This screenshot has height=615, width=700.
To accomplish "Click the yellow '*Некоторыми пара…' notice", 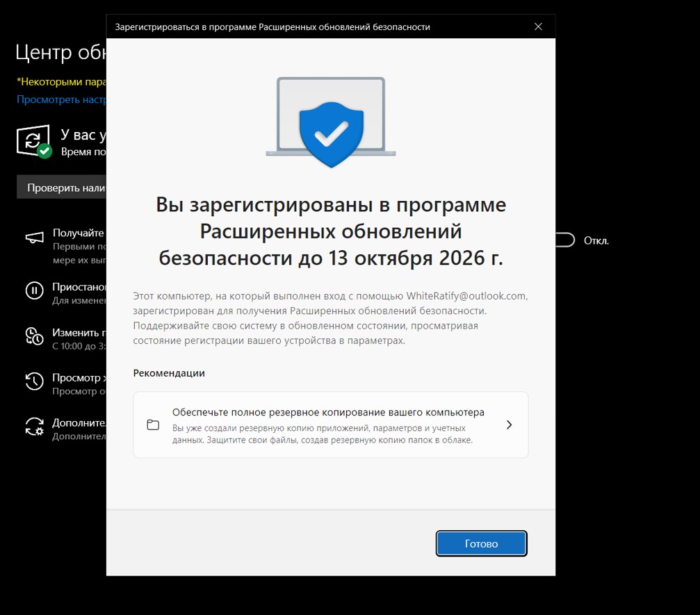I will tap(62, 82).
